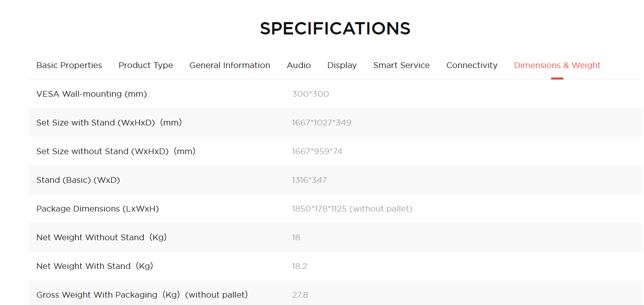The image size is (644, 305).
Task: Open the Audio specifications tab
Action: (x=299, y=65)
